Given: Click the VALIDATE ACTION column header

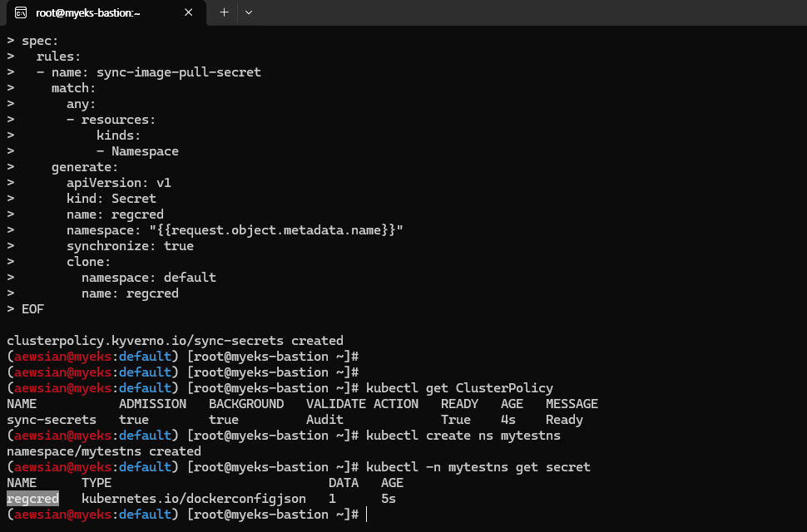Looking at the screenshot, I should pos(363,404).
